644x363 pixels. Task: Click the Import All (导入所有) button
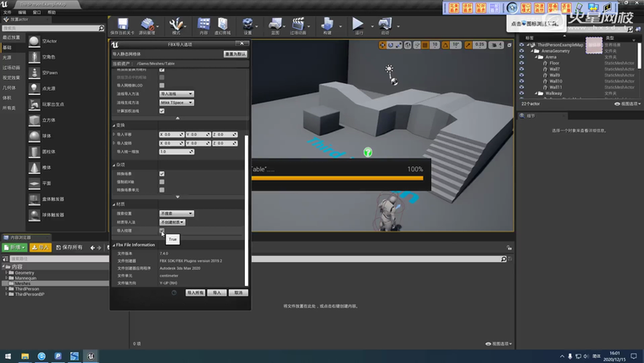(195, 292)
